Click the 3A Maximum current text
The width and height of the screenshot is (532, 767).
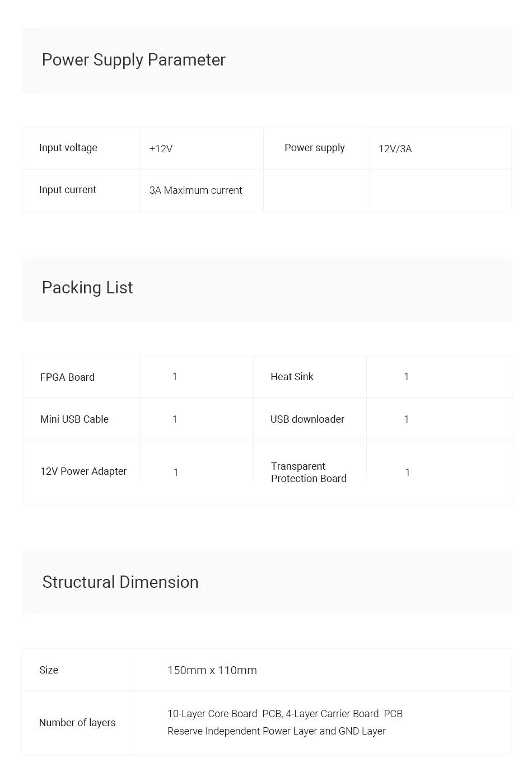point(195,190)
